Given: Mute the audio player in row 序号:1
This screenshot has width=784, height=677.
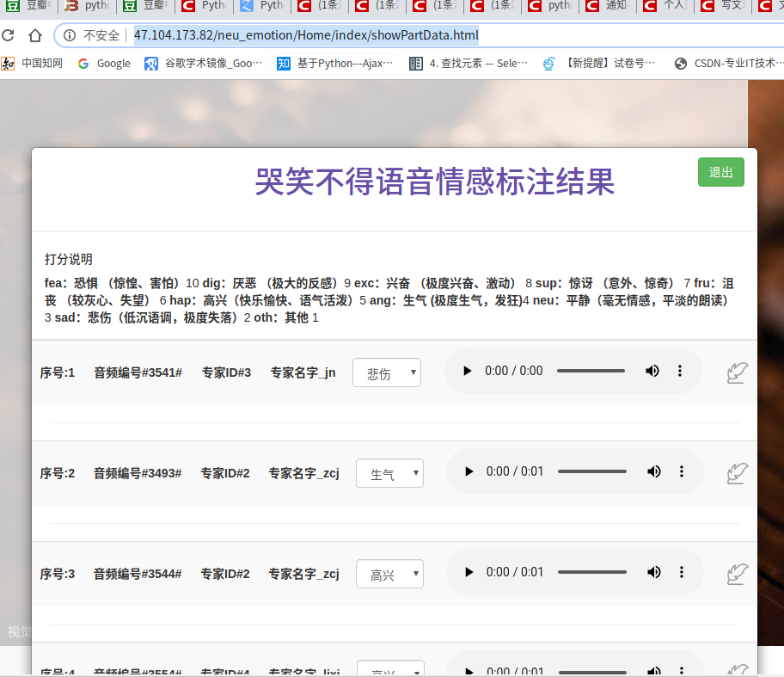Looking at the screenshot, I should pos(652,371).
